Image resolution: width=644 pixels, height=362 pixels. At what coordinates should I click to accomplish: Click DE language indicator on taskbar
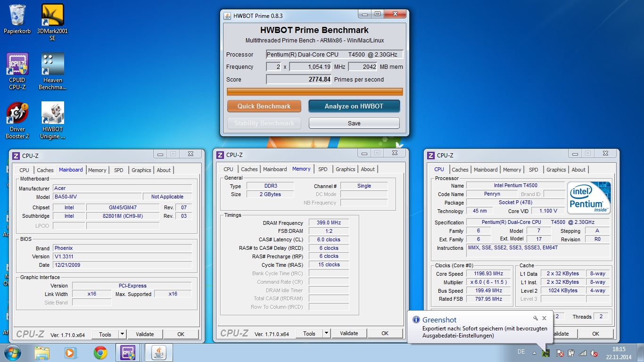521,352
